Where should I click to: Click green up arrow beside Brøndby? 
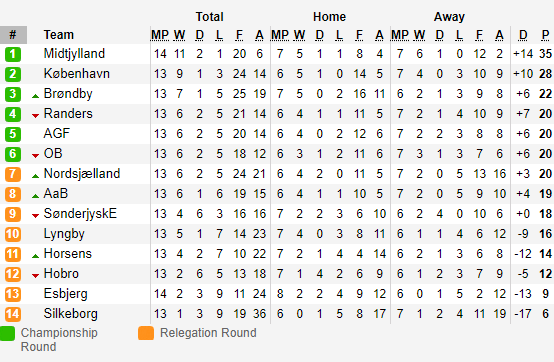[x=35, y=96]
